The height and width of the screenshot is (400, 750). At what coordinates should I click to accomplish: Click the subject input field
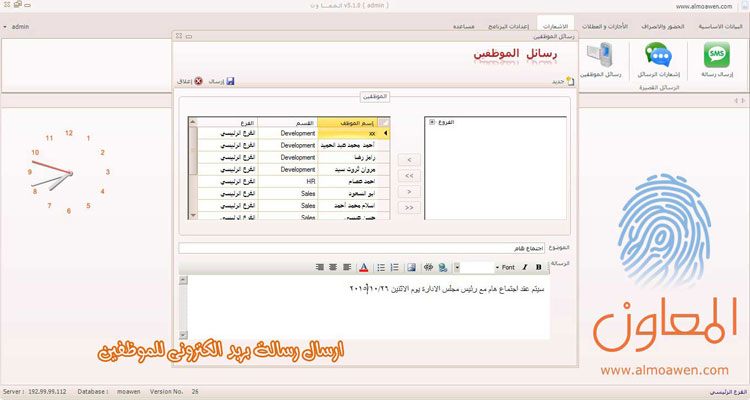[x=362, y=248]
